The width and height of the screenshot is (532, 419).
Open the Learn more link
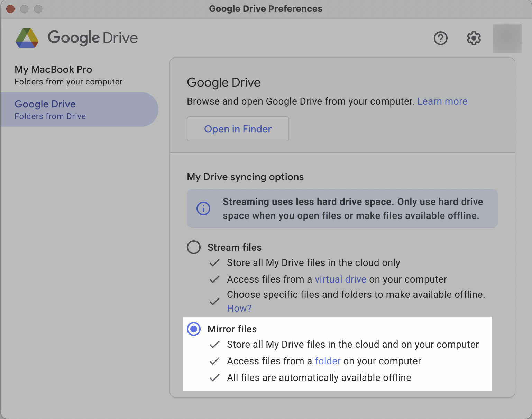pos(442,101)
